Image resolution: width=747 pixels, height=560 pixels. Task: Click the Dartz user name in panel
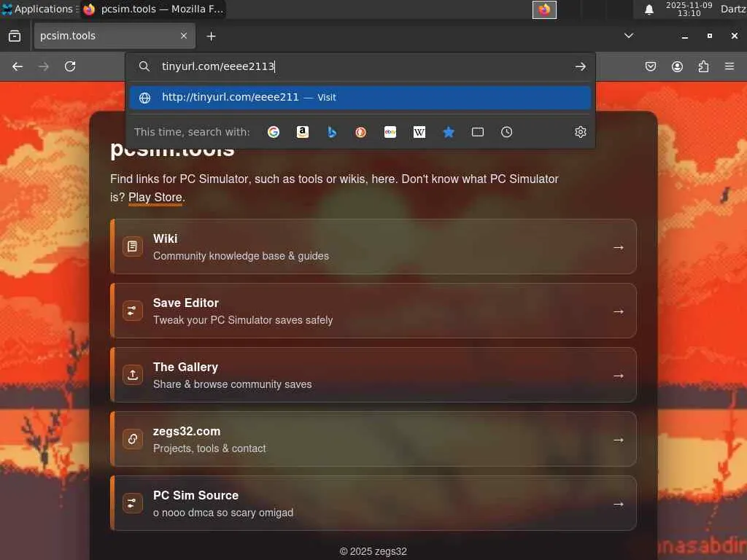pos(733,9)
